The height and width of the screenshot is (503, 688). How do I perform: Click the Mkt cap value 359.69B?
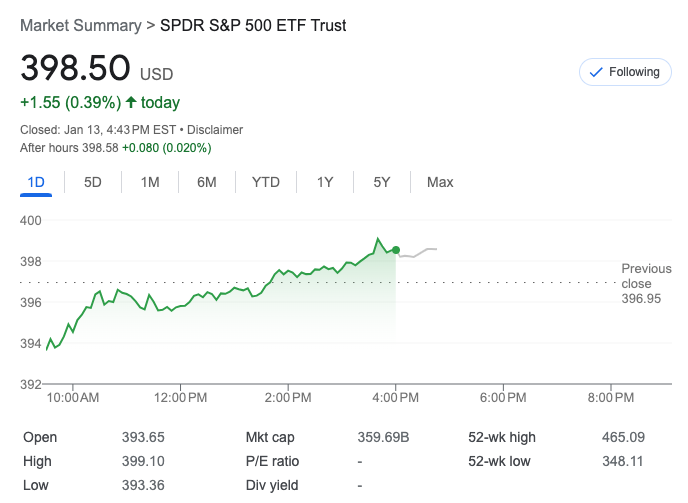tap(384, 437)
